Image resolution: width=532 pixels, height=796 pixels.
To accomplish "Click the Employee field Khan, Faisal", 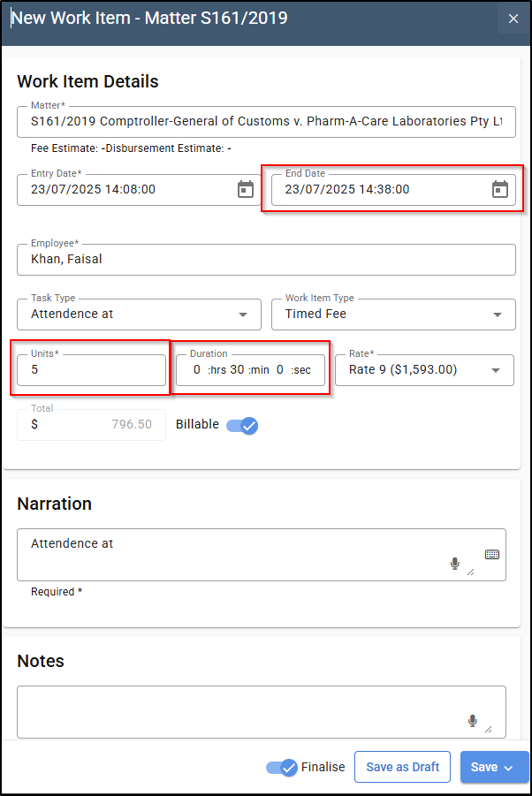I will 266,260.
